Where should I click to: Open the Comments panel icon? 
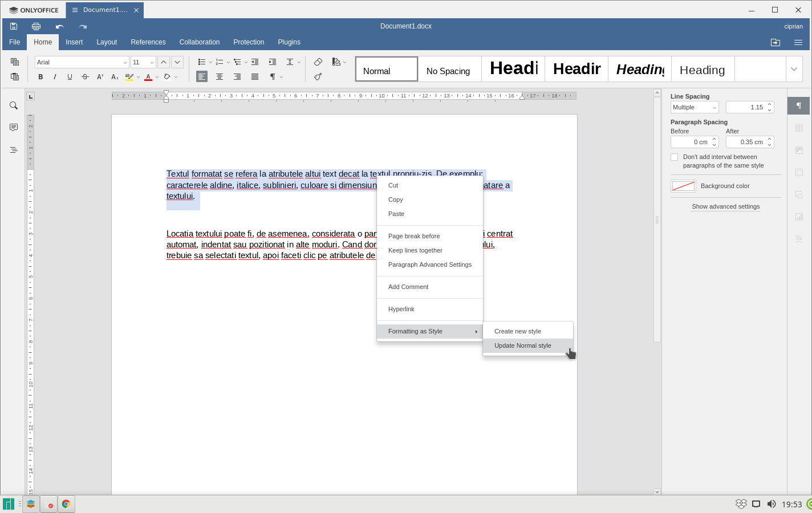pos(14,128)
